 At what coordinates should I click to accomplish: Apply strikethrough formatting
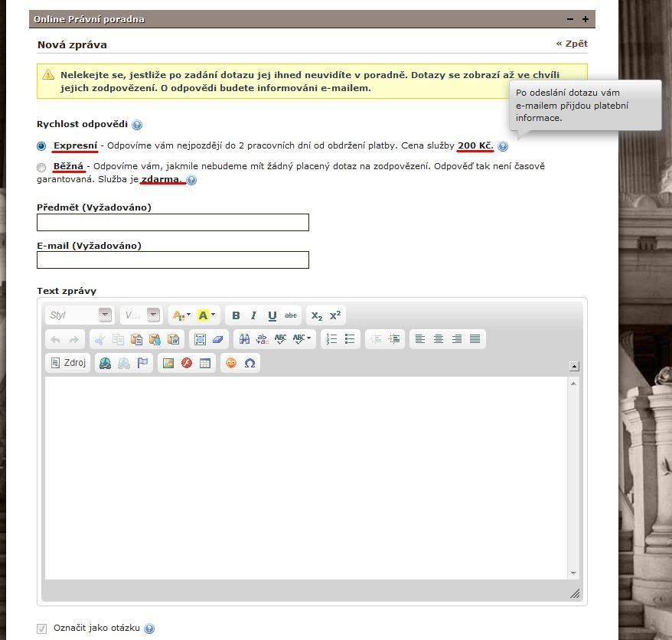(x=291, y=315)
